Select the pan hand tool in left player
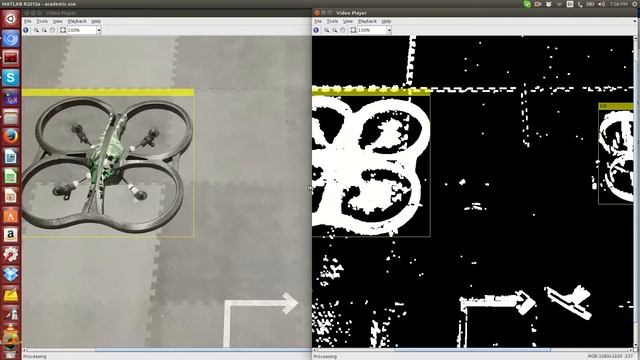 point(52,30)
